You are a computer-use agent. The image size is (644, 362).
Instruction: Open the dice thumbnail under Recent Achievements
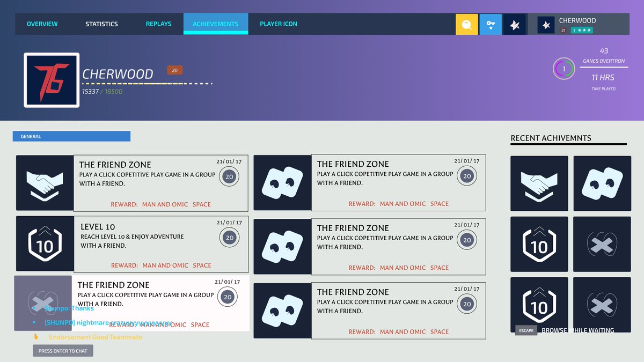pos(602,183)
